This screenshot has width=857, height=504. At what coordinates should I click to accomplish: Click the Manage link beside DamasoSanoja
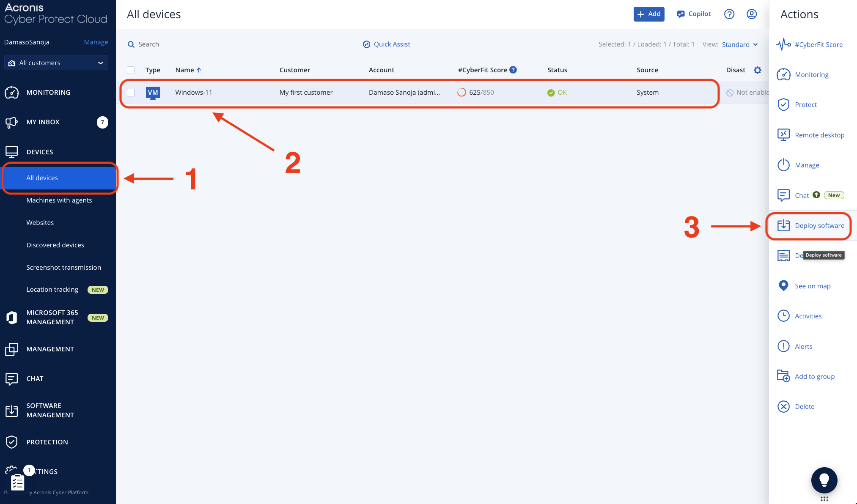click(96, 42)
